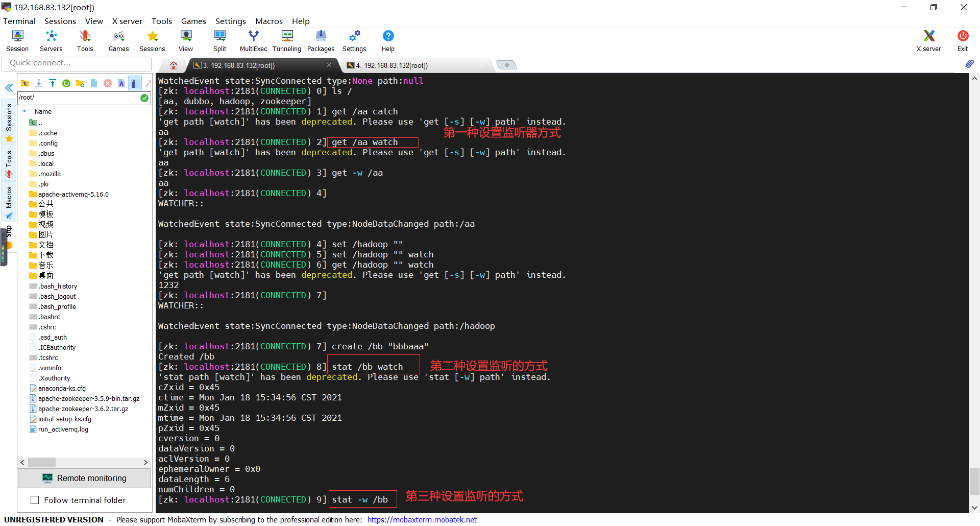Launch the Games toolbar icon
This screenshot has width=980, height=526.
(118, 41)
